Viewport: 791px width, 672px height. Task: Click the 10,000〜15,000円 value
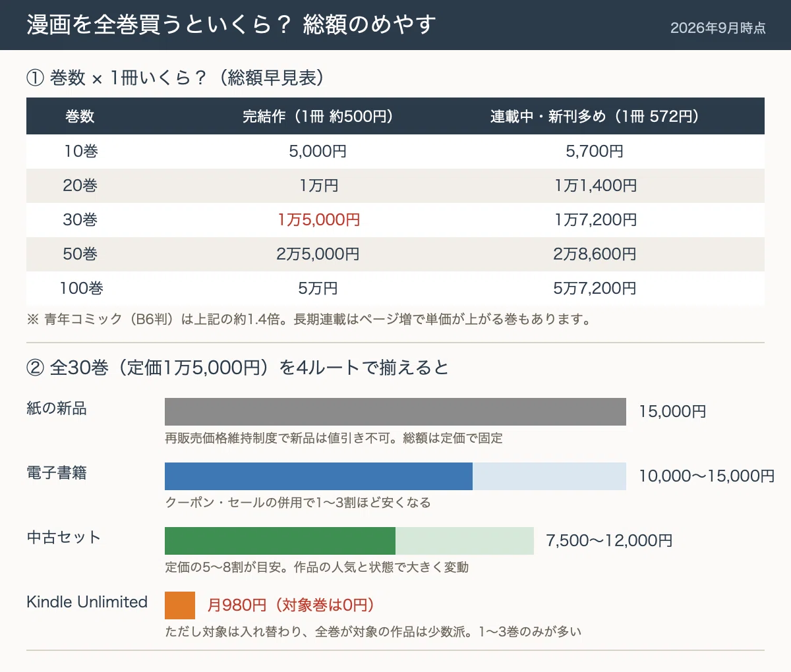point(707,476)
